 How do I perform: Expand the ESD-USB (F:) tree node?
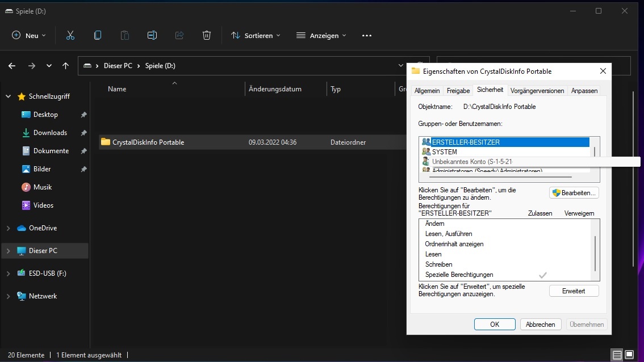coord(8,273)
